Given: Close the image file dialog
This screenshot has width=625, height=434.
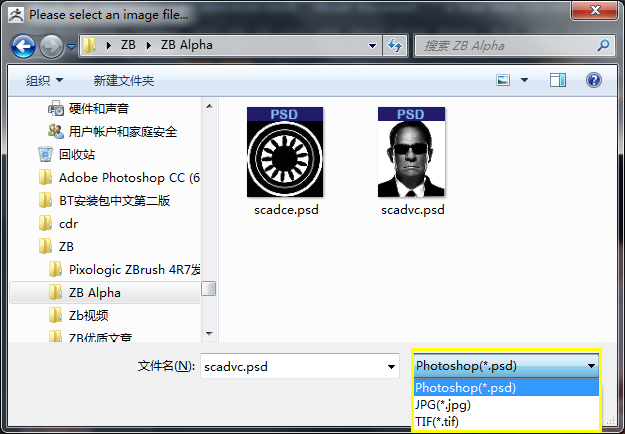Looking at the screenshot, I should click(595, 10).
